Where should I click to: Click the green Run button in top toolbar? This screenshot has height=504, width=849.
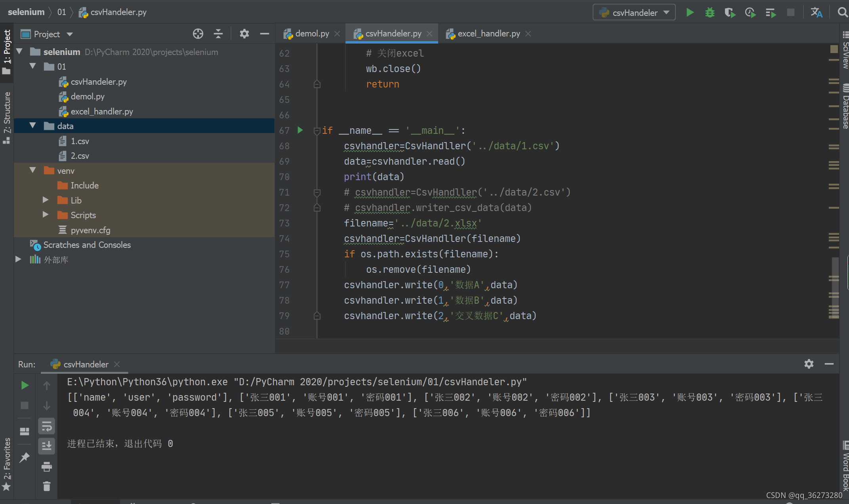point(690,12)
